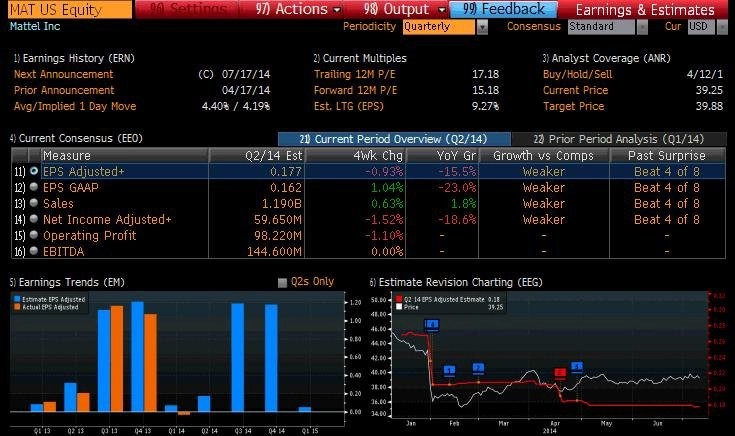Screen dimensions: 735x436
Task: Click blue marker 5 on revision chart
Action: click(x=577, y=367)
